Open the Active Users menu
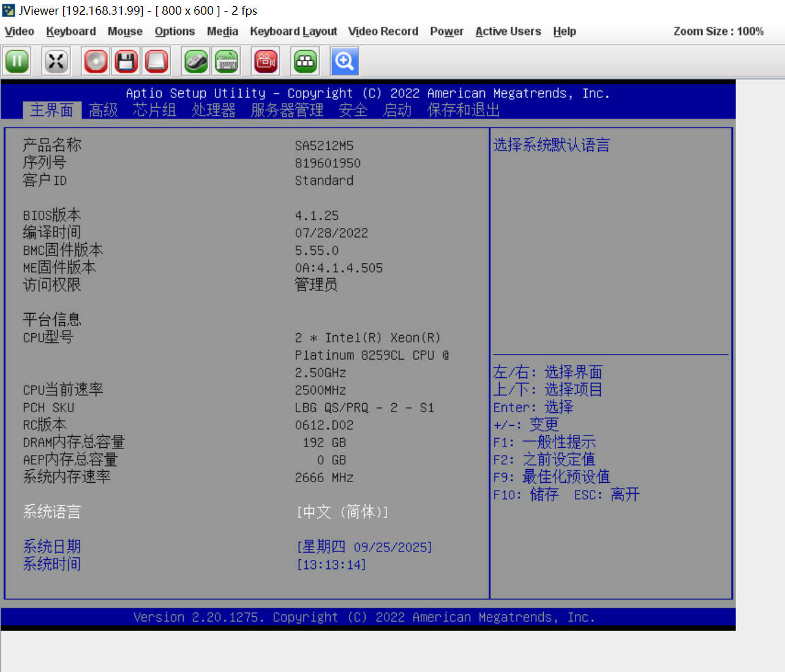785x672 pixels. click(508, 31)
